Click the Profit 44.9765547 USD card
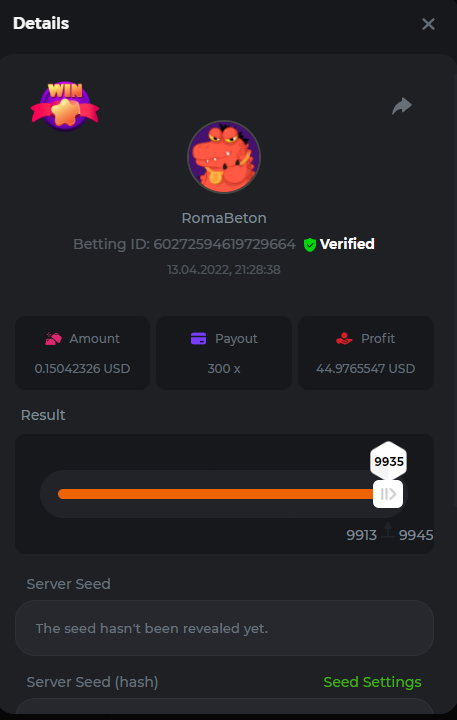 click(366, 353)
